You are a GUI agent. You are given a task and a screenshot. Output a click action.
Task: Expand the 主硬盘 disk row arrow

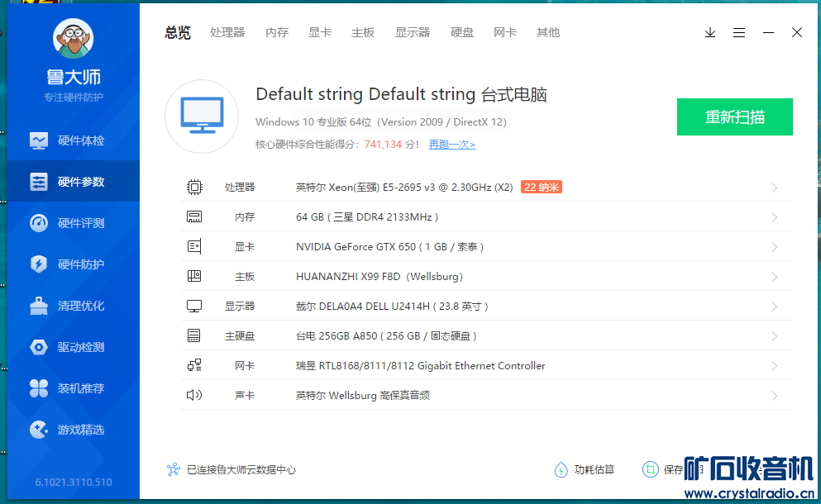tap(775, 336)
